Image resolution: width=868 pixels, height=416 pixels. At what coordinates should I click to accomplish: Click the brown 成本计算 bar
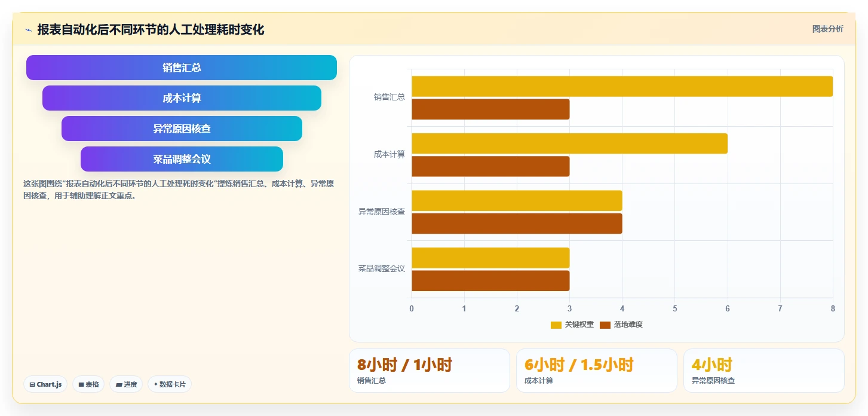(490, 166)
